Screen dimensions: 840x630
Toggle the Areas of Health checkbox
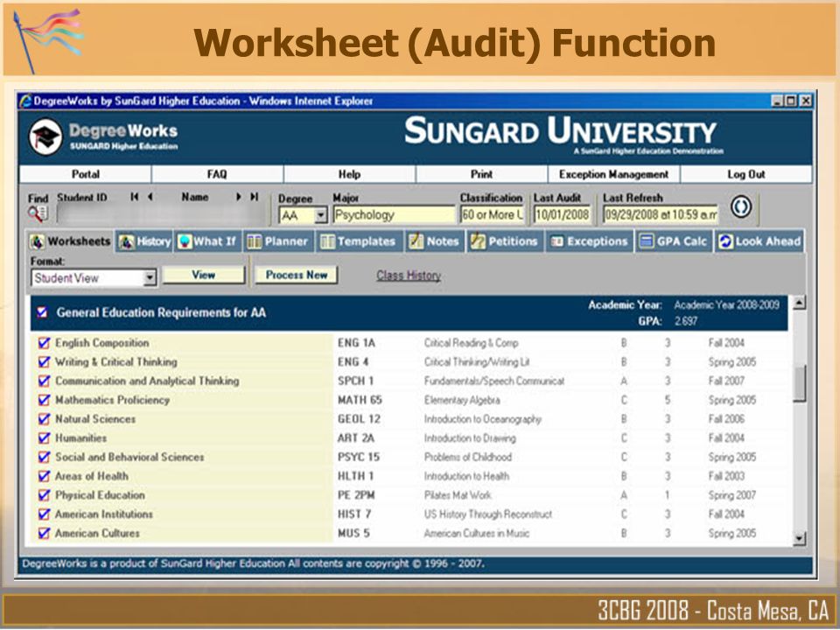[44, 476]
